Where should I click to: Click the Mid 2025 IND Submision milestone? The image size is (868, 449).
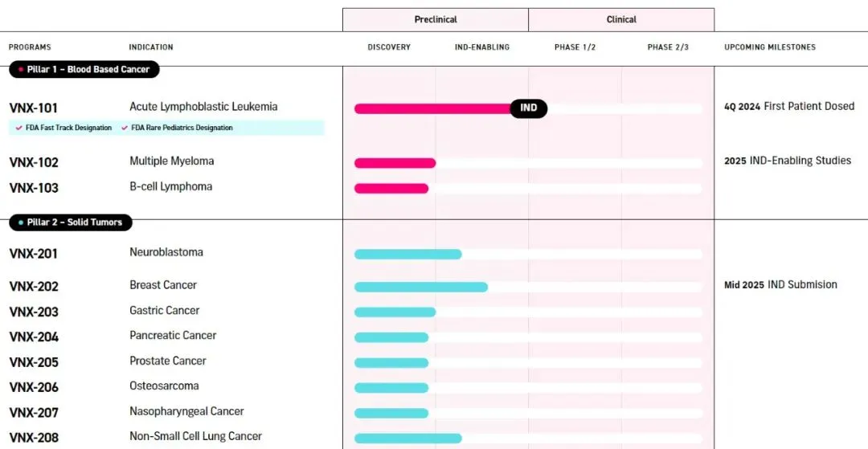tap(780, 284)
